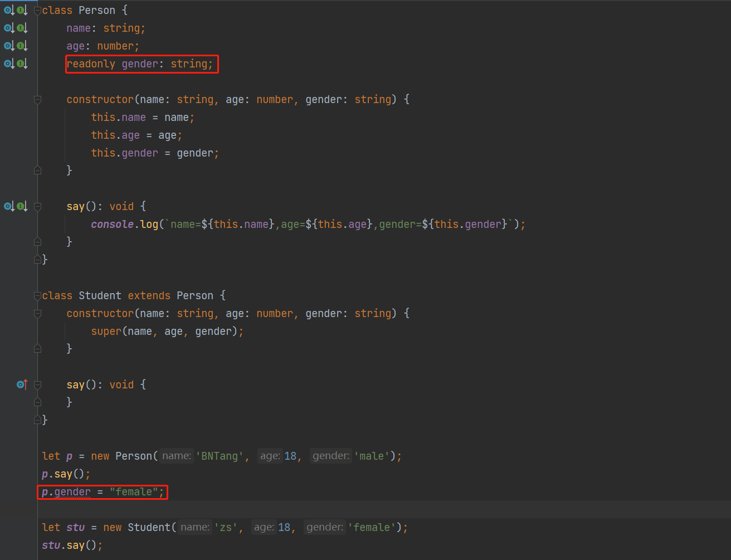Collapse Student say() method fold marker
This screenshot has height=560, width=731.
coord(37,385)
